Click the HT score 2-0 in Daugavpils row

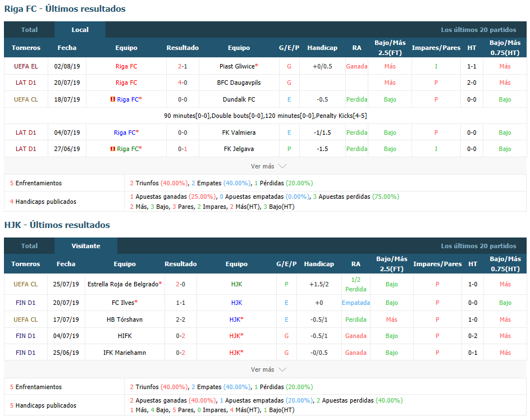coord(472,83)
